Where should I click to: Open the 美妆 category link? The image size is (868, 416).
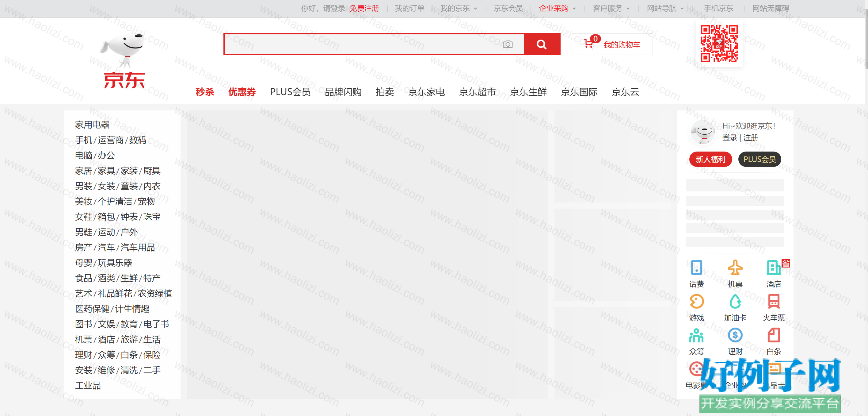coord(84,202)
